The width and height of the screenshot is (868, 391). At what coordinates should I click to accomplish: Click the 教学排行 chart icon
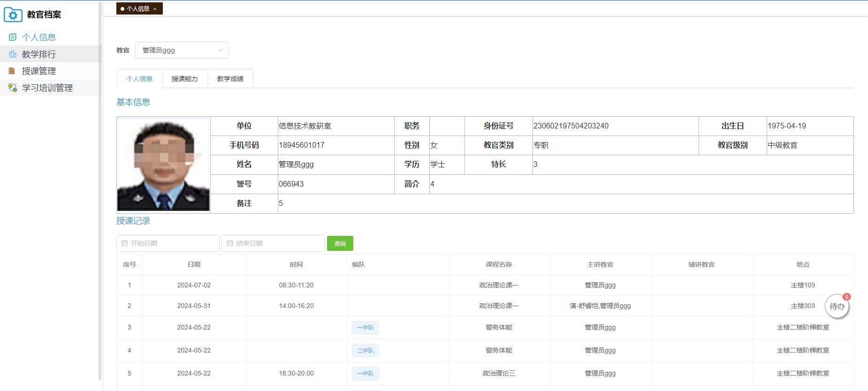coord(13,54)
